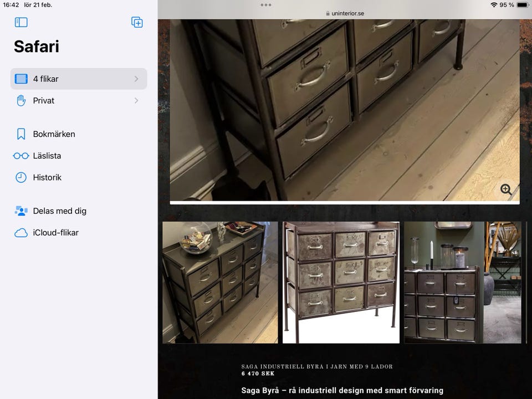
Task: Tap the uninterior.se address bar
Action: point(345,13)
